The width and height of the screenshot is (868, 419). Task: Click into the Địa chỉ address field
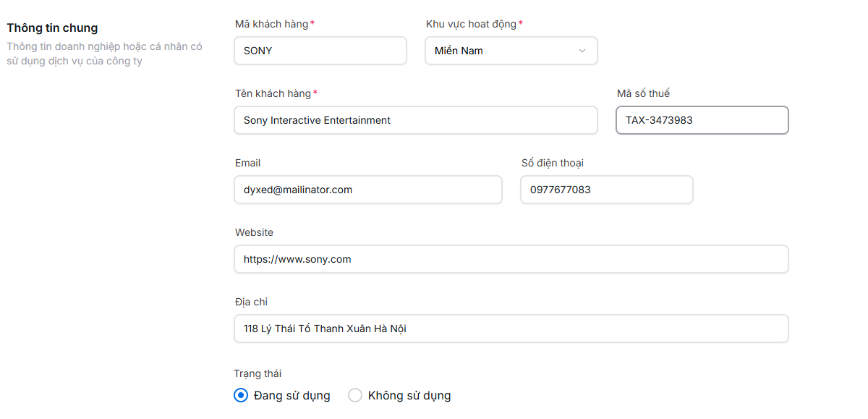tap(511, 329)
